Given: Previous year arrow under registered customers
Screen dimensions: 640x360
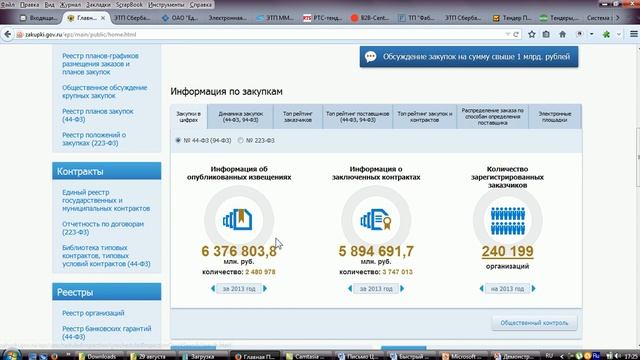Looking at the screenshot, I should point(481,289).
